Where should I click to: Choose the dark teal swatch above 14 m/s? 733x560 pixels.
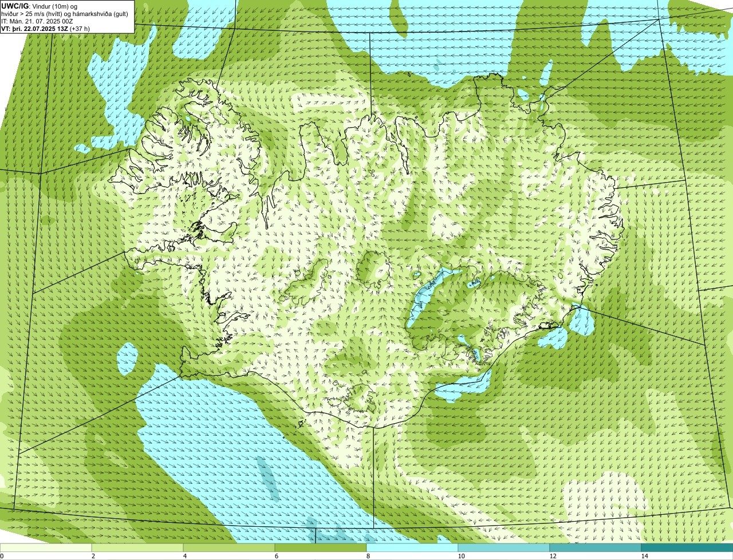click(x=687, y=547)
